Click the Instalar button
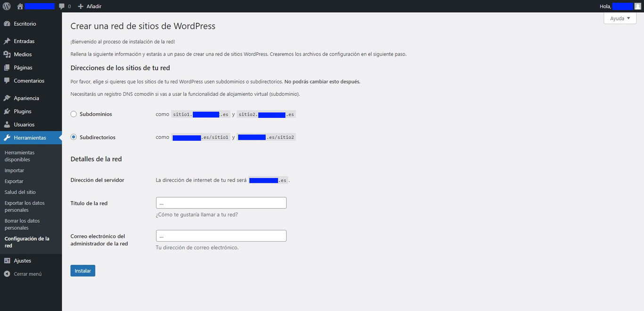 [x=83, y=271]
